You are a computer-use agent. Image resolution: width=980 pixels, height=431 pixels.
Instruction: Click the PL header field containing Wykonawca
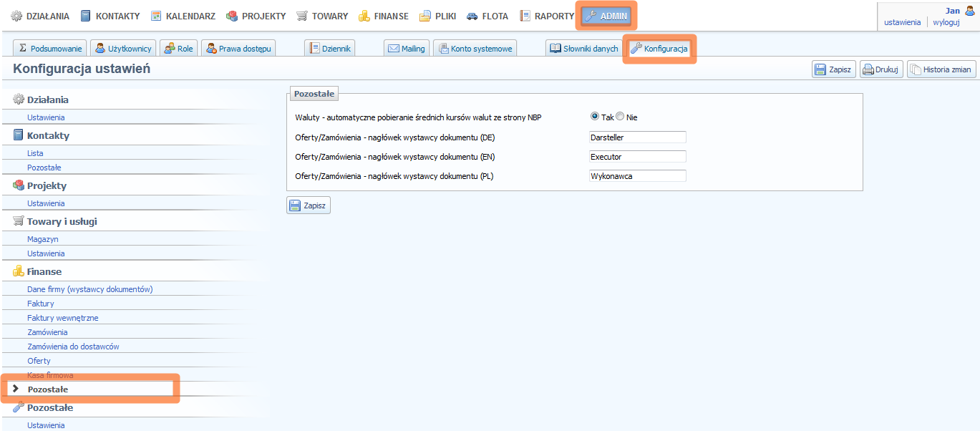637,175
